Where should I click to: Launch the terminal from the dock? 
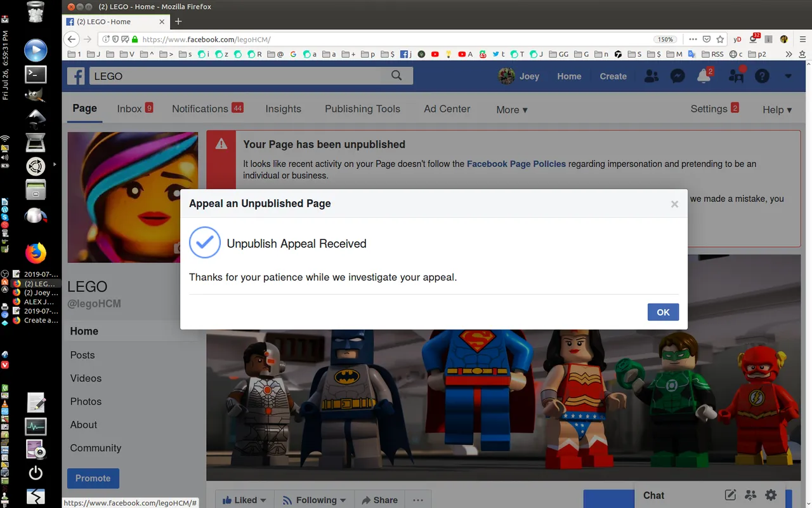(36, 74)
